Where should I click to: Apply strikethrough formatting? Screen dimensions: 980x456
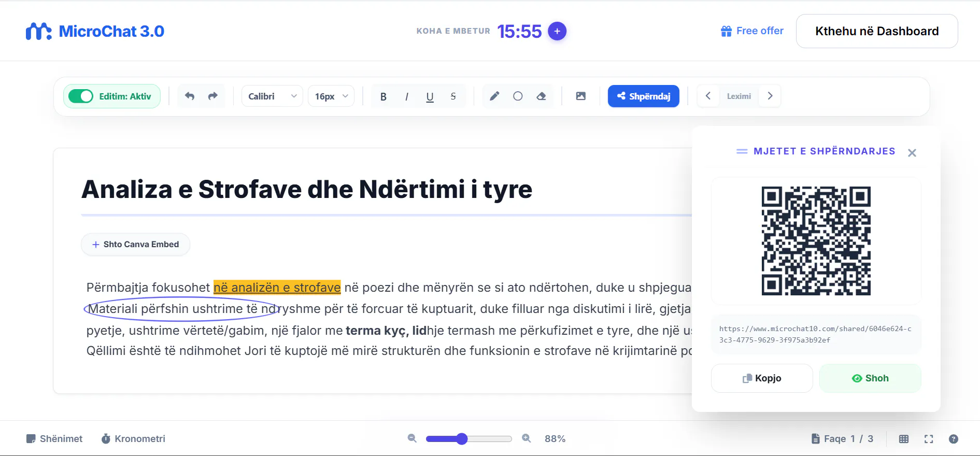pos(453,96)
